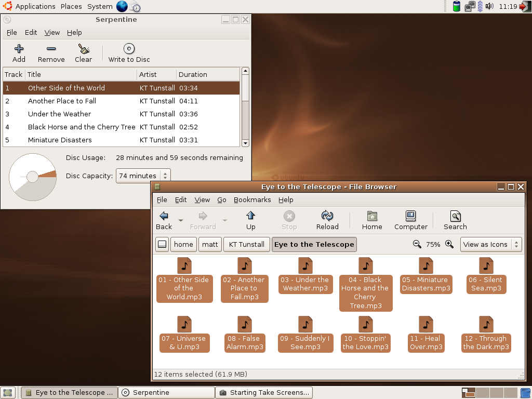Reload the File Browser folder view
This screenshot has width=532, height=399.
click(327, 220)
